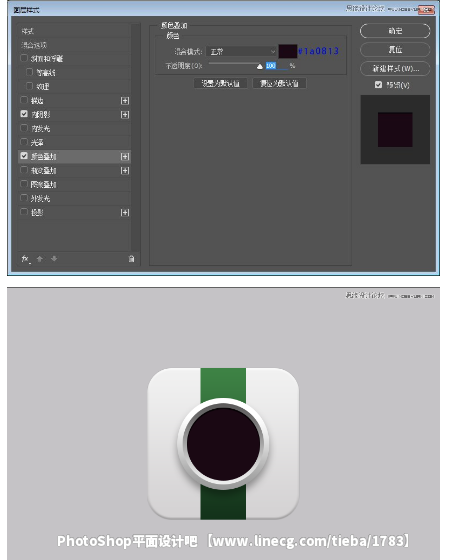Click the dark style preview thumbnail
The height and width of the screenshot is (560, 465).
point(395,130)
